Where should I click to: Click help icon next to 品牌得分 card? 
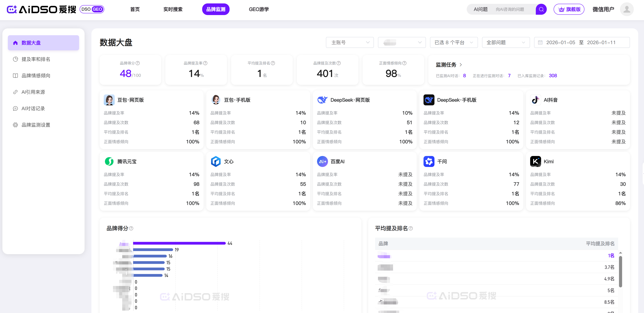pyautogui.click(x=138, y=63)
